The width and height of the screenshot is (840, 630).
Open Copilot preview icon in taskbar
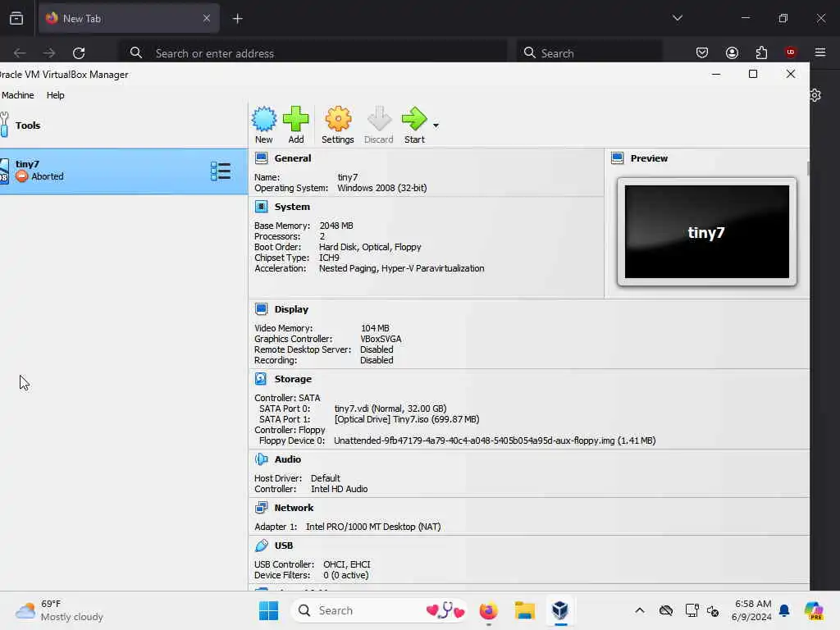point(814,610)
